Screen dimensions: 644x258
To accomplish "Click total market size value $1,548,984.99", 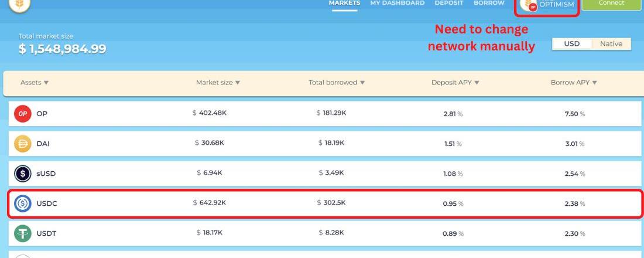I will pos(63,49).
